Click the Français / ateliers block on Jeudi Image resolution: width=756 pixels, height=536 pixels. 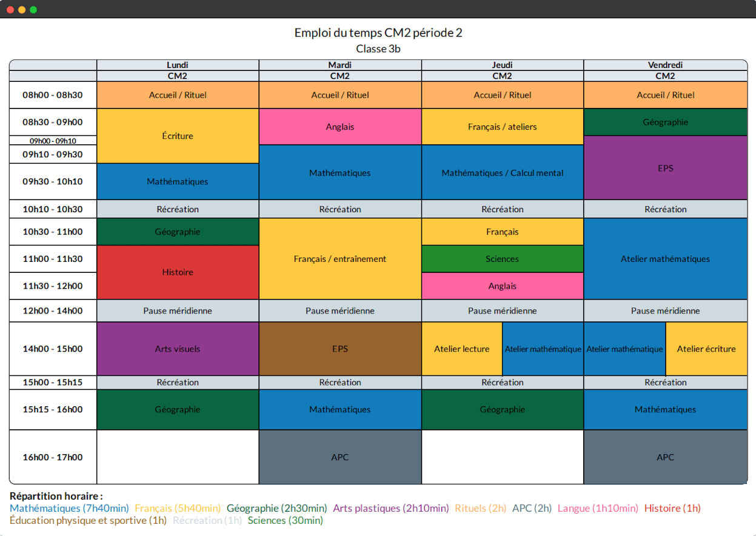click(502, 127)
